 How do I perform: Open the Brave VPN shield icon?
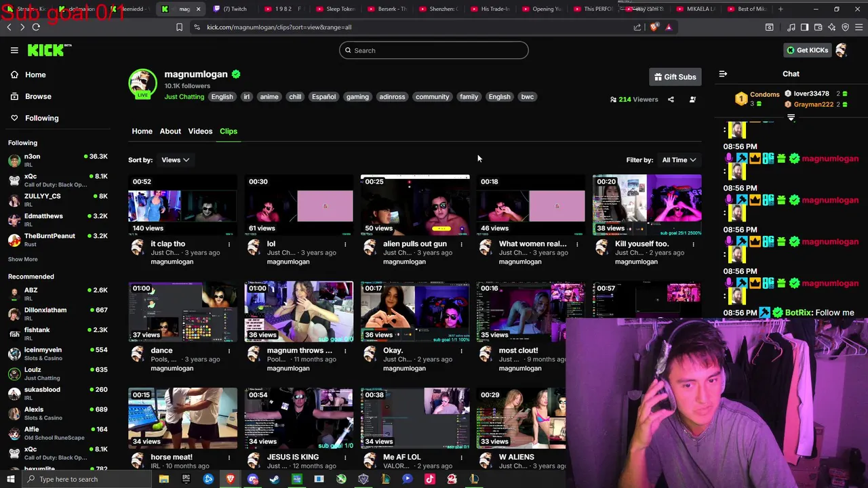point(845,27)
